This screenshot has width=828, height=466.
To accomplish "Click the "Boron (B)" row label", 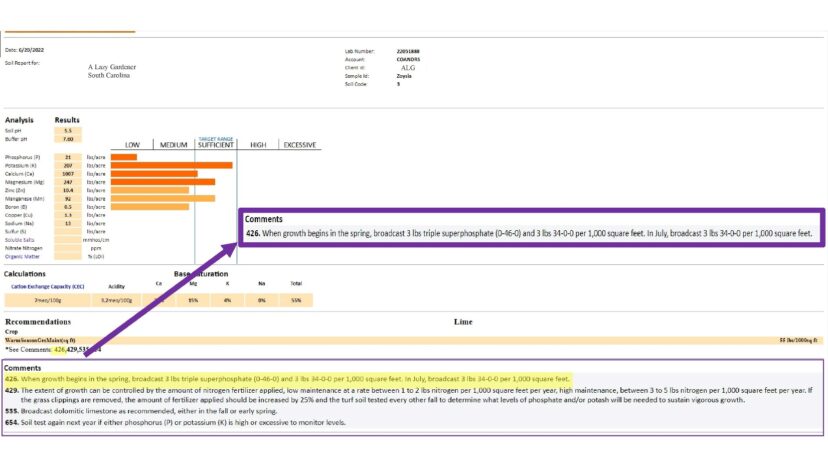I will 16,207.
